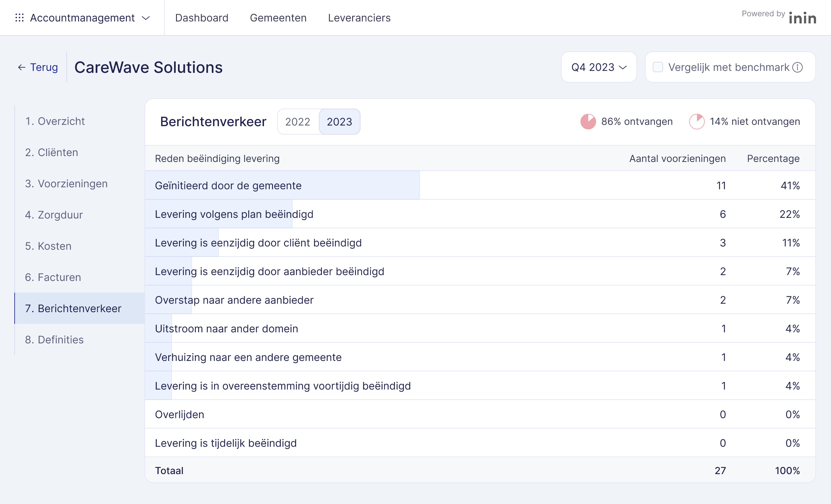Open the Gemeenten menu item
The height and width of the screenshot is (504, 831).
278,18
